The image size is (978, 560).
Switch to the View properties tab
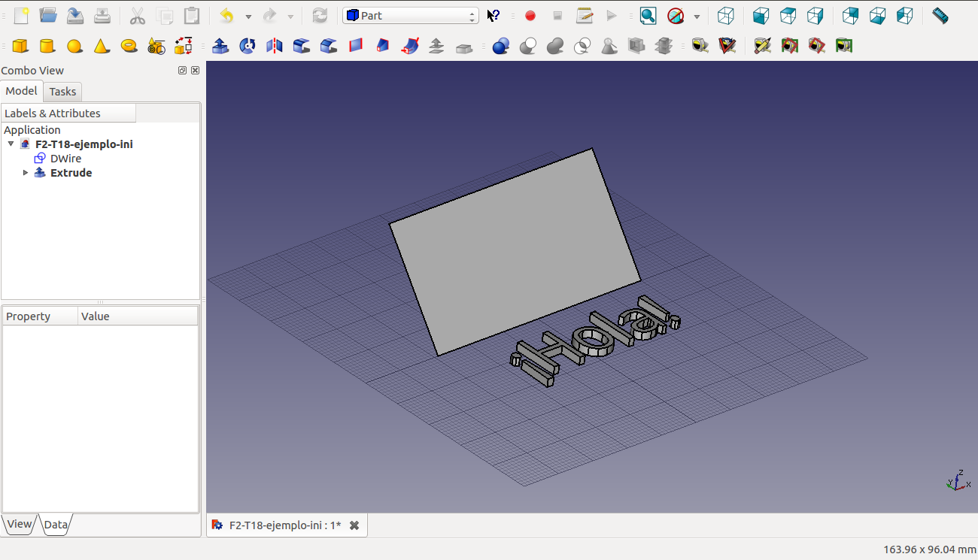coord(20,525)
